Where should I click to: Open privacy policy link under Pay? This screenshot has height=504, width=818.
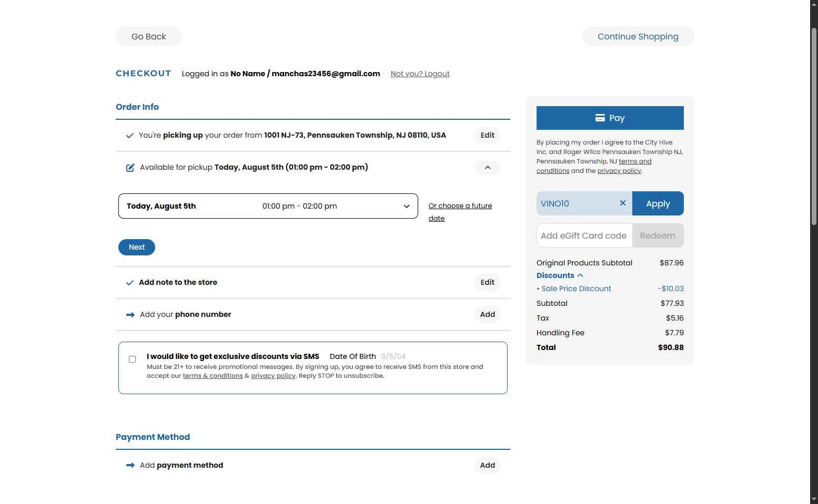coord(619,171)
